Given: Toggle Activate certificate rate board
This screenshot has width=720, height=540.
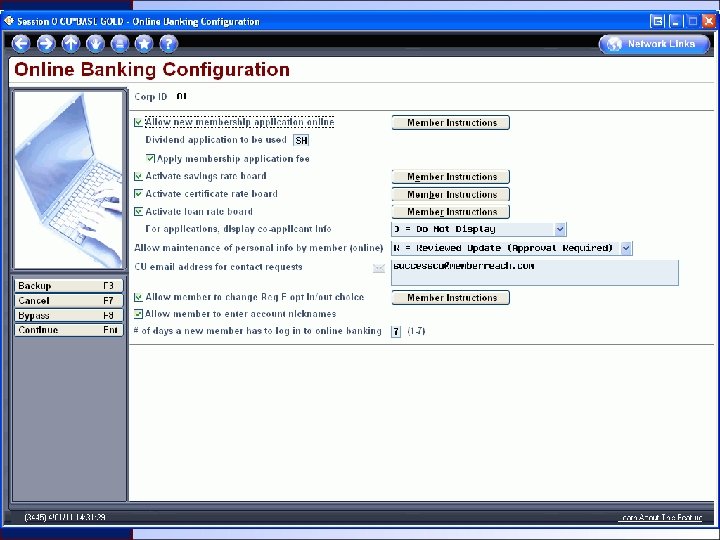Looking at the screenshot, I should click(x=138, y=194).
